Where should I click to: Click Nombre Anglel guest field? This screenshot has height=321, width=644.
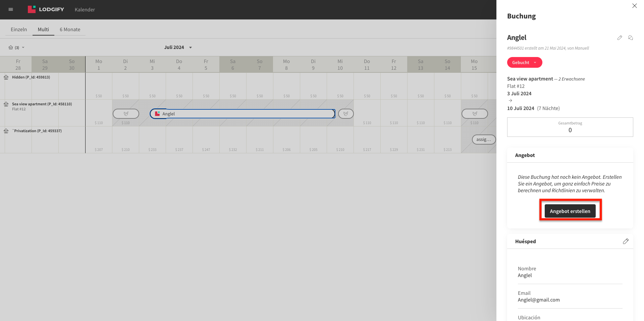tap(570, 272)
